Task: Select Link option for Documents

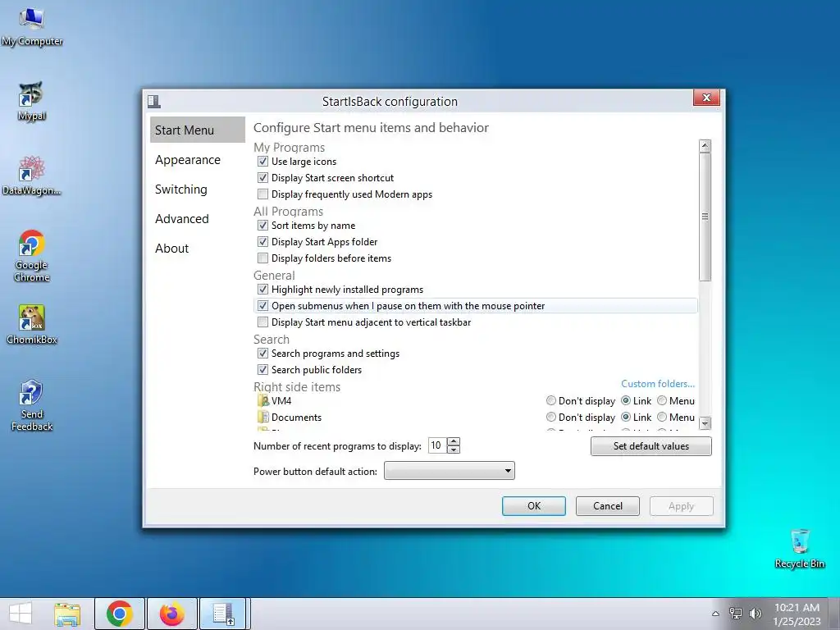Action: click(625, 417)
